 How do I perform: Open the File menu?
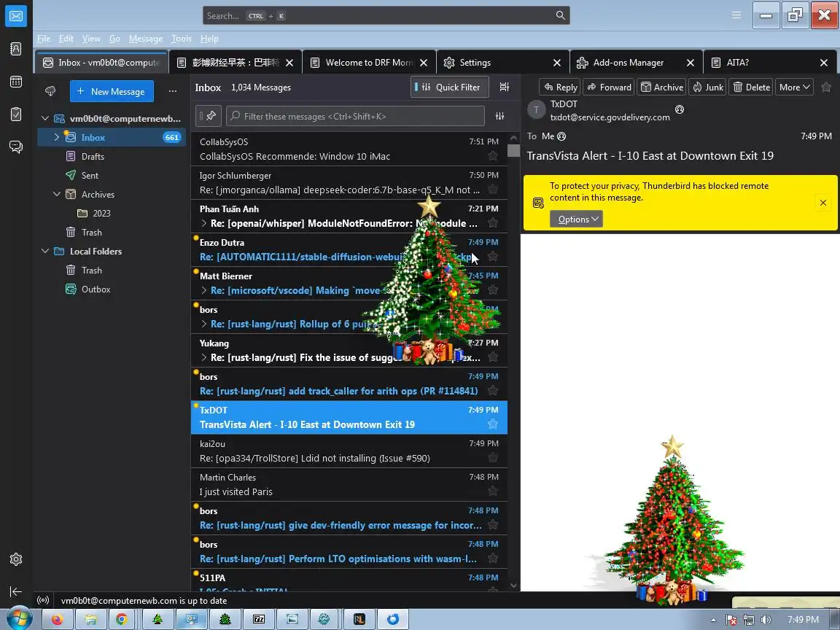(x=44, y=39)
